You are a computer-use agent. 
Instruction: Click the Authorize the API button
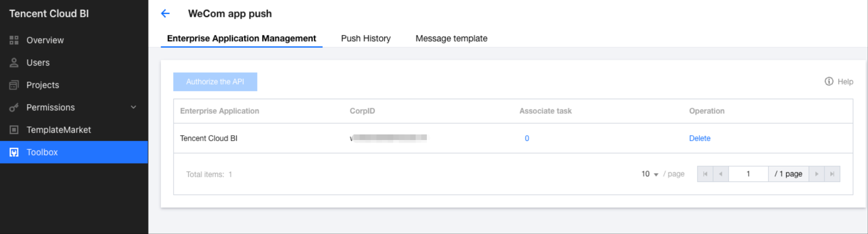pos(215,82)
